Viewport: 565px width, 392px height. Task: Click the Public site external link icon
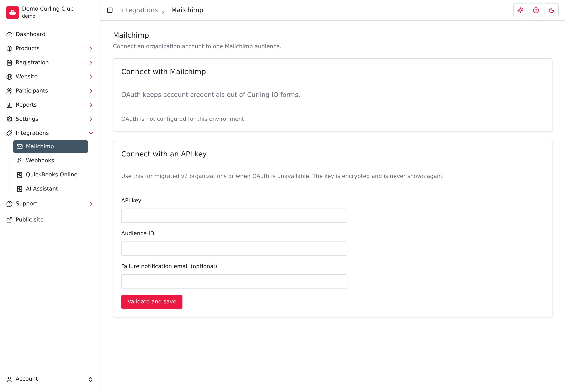tap(9, 220)
